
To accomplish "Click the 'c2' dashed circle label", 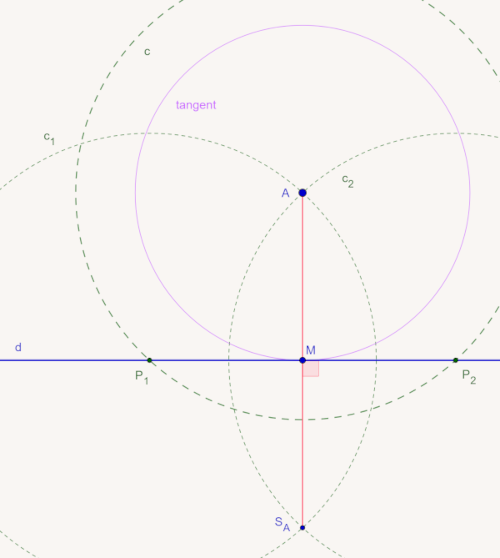I will coord(348,181).
